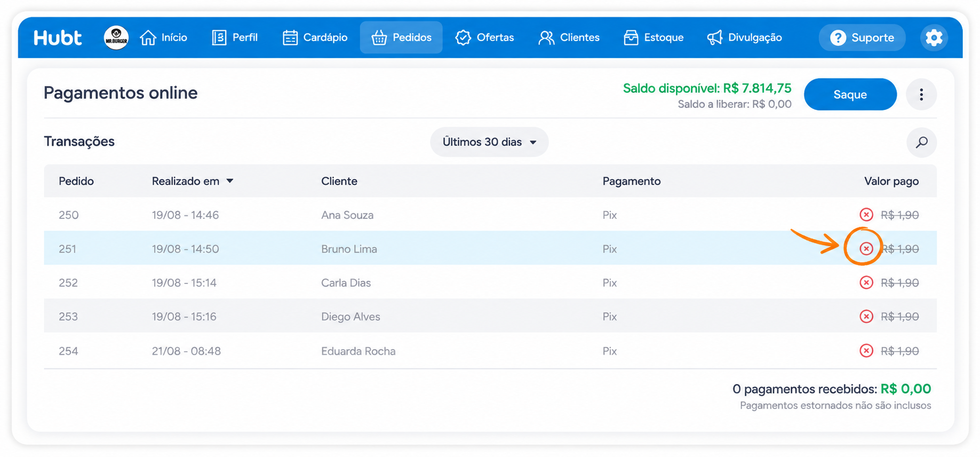This screenshot has height=457, width=980.
Task: Click the Suporte button
Action: tap(862, 38)
